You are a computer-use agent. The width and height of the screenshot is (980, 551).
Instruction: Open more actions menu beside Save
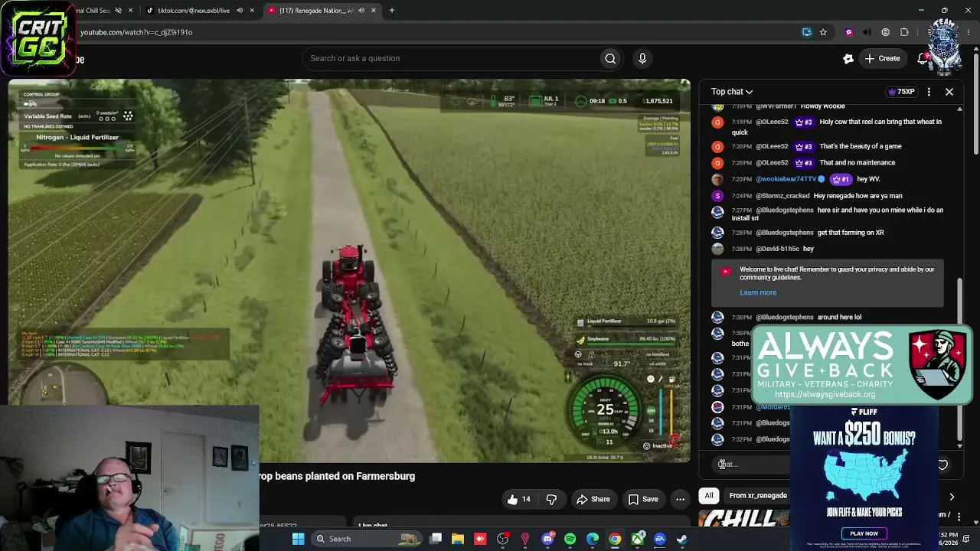(x=680, y=499)
